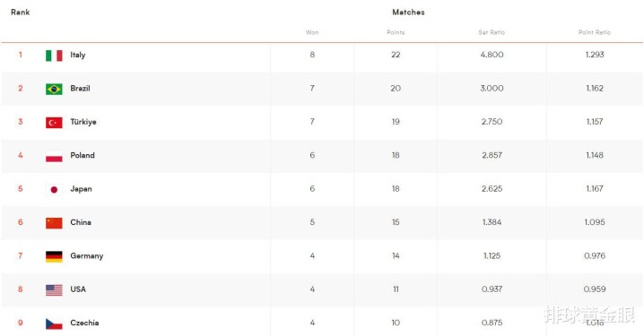Viewport: 644px width, 336px height.
Task: Click the USA flag icon
Action: tap(54, 290)
